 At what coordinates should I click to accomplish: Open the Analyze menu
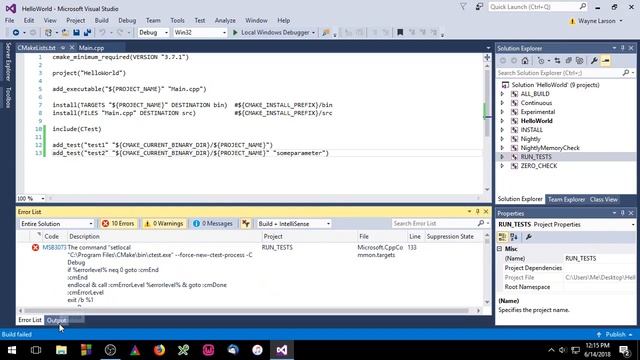(225, 20)
